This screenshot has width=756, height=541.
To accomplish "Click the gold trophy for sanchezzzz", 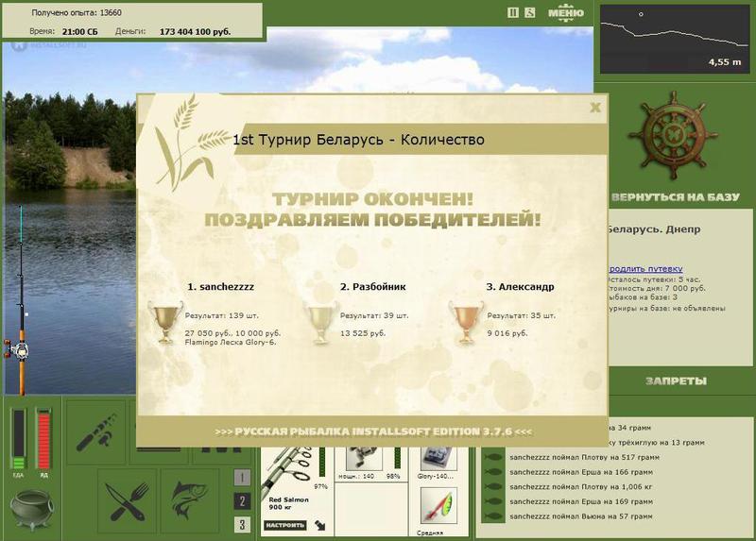I will click(165, 322).
